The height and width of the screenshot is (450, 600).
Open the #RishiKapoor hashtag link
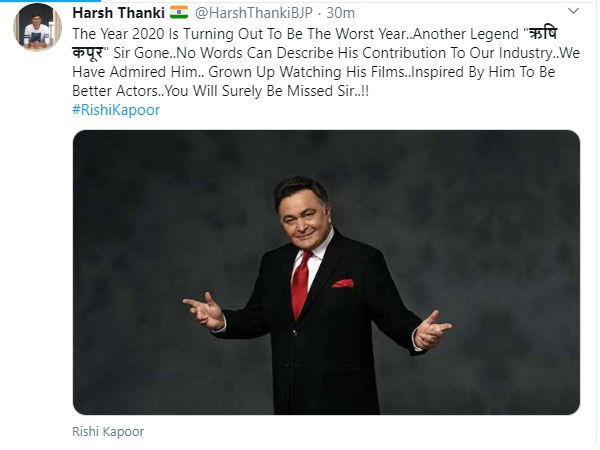(116, 110)
